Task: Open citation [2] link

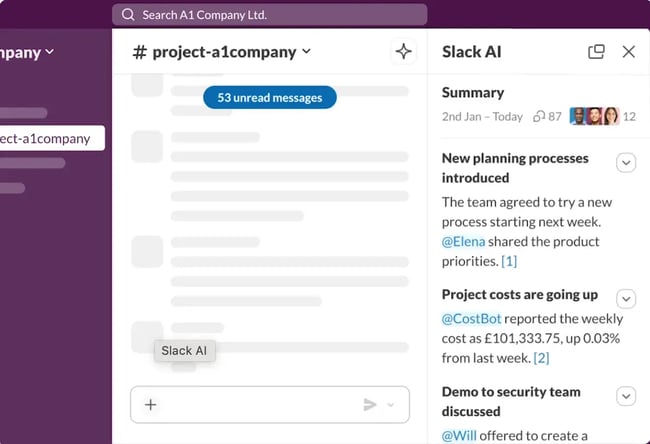Action: [x=541, y=358]
